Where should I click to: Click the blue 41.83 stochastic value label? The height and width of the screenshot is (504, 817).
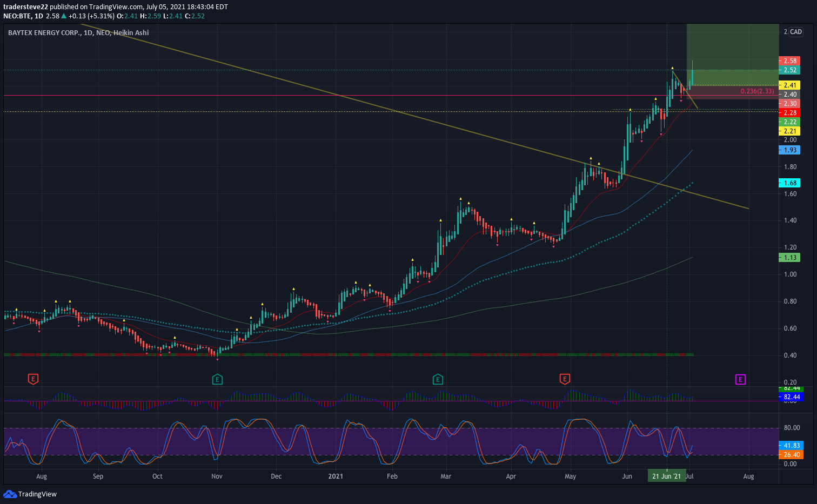pyautogui.click(x=791, y=446)
